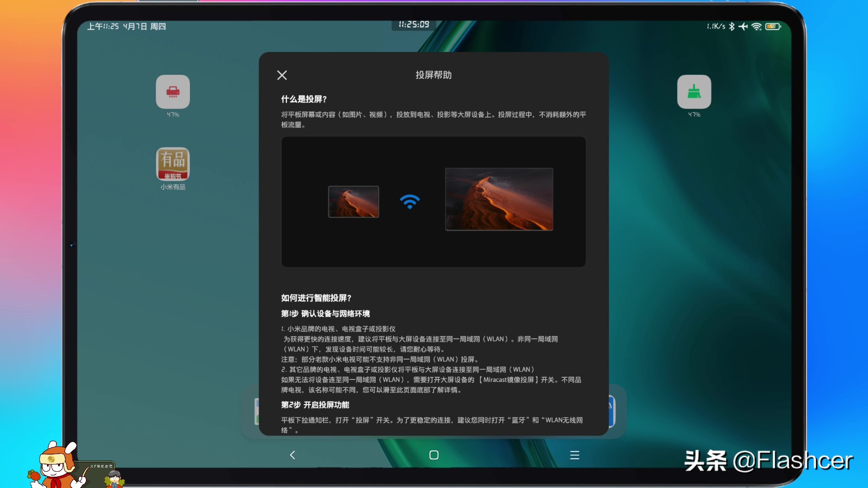Tap the large TV desert thumbnail
The width and height of the screenshot is (868, 488).
coord(499,199)
